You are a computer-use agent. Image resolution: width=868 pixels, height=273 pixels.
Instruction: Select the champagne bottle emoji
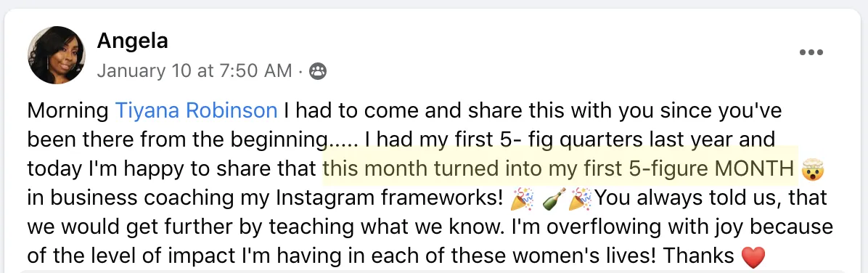click(x=554, y=198)
